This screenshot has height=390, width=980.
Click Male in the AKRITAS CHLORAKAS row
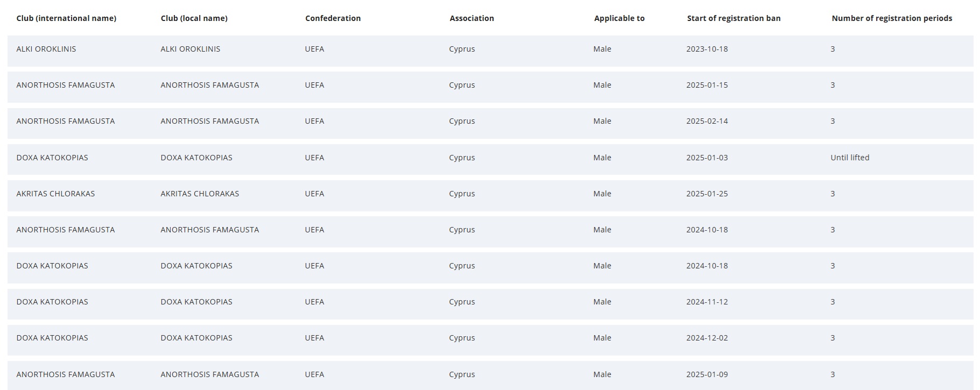click(602, 194)
